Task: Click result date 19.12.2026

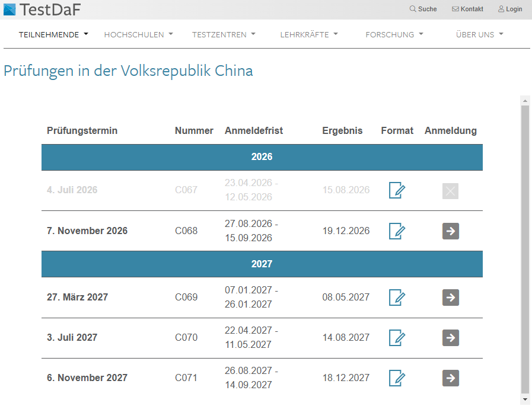Action: coord(346,231)
